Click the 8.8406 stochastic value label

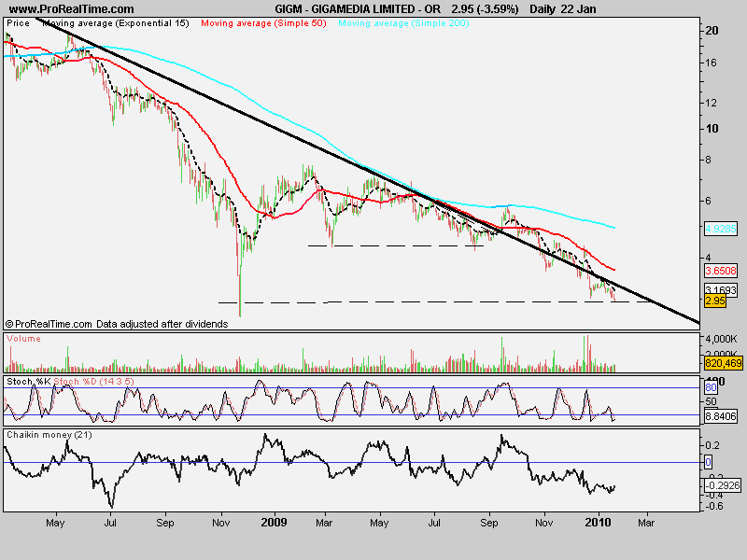click(720, 416)
